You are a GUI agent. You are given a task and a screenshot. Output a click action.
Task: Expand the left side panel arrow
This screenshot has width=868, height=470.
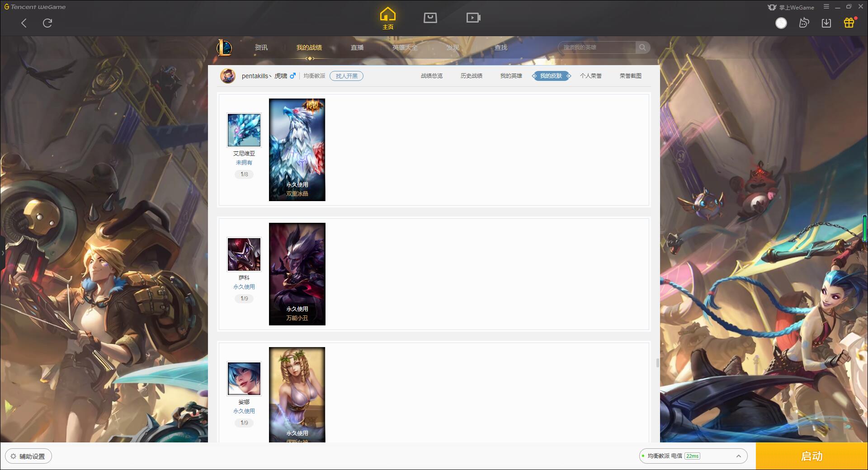pyautogui.click(x=2, y=253)
